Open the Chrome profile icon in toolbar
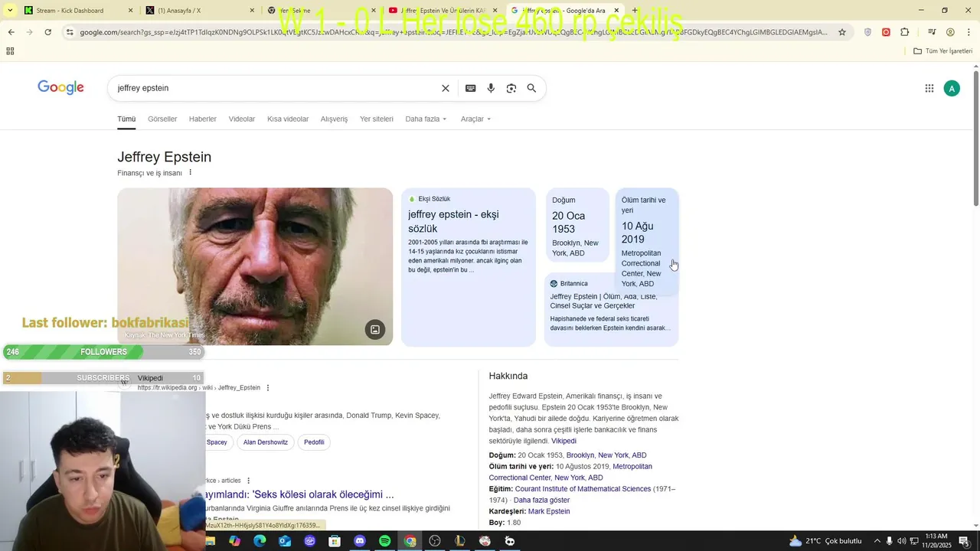The image size is (980, 551). (x=950, y=32)
